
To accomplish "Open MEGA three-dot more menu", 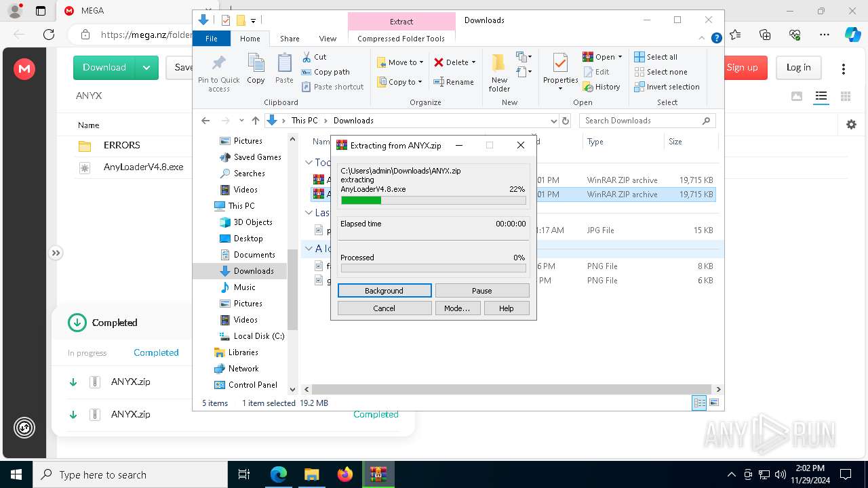I will point(844,68).
